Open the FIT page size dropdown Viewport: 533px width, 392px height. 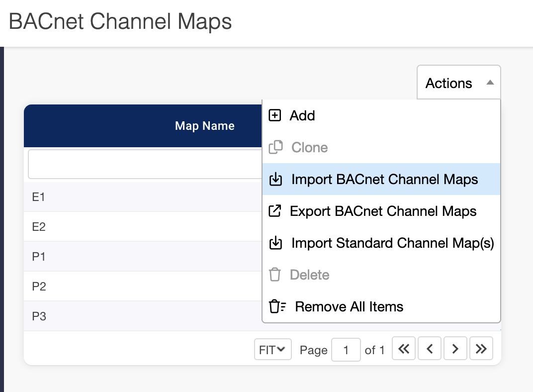[272, 350]
